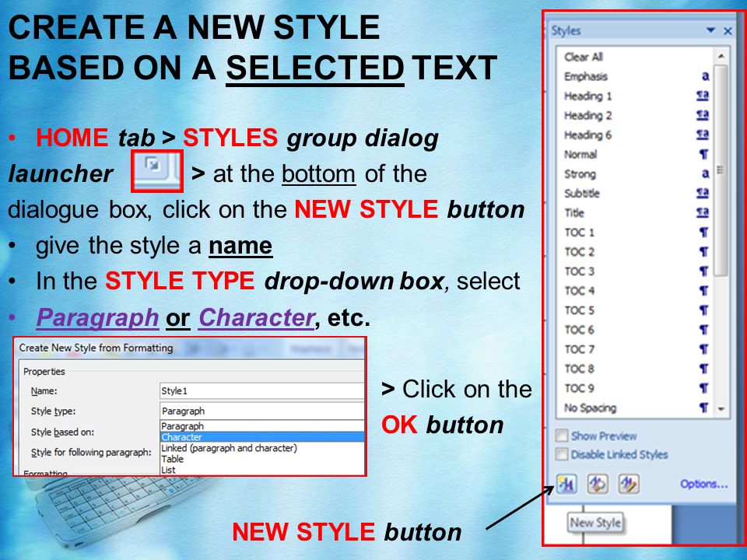This screenshot has height=560, width=747.
Task: Choose the TOC 5 style
Action: click(637, 310)
